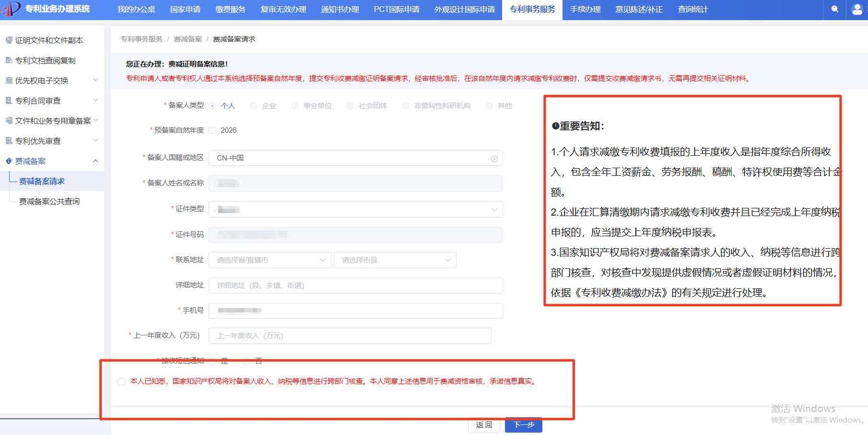Click the 专利业务办理系统 logo icon
Screen dimensions: 868x435
point(11,9)
